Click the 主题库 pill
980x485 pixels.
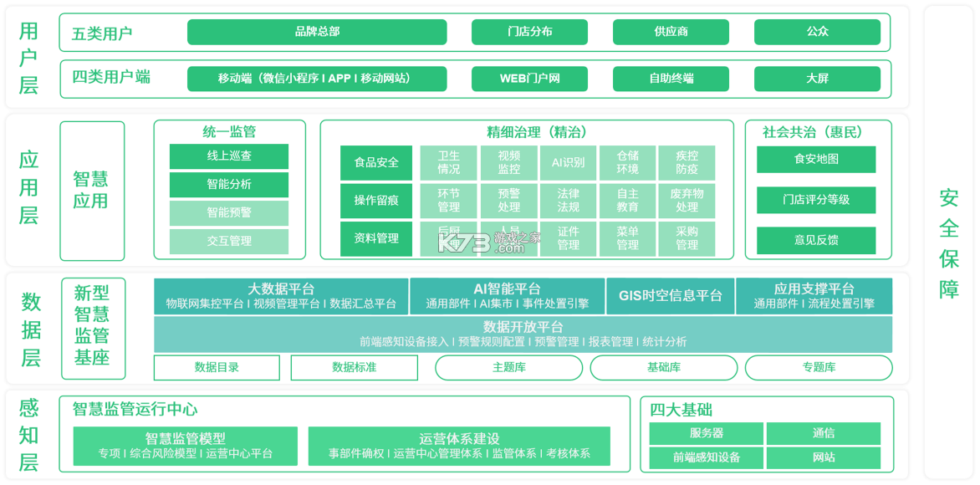[509, 367]
